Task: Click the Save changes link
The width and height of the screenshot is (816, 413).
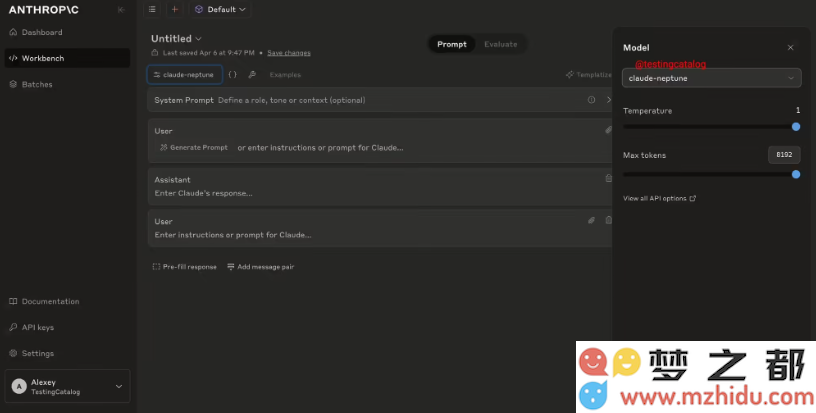Action: 289,53
